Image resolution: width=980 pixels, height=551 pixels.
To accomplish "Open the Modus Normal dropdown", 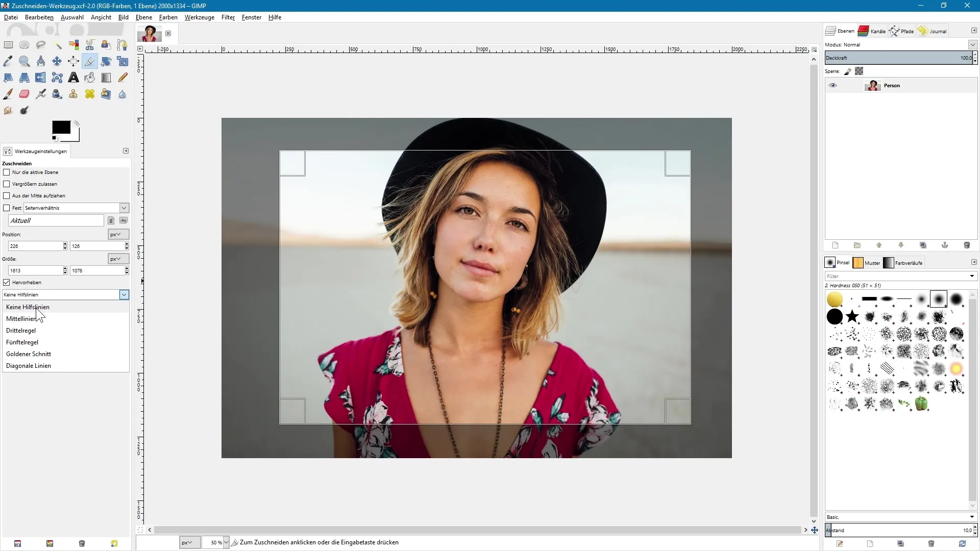I will (x=973, y=45).
